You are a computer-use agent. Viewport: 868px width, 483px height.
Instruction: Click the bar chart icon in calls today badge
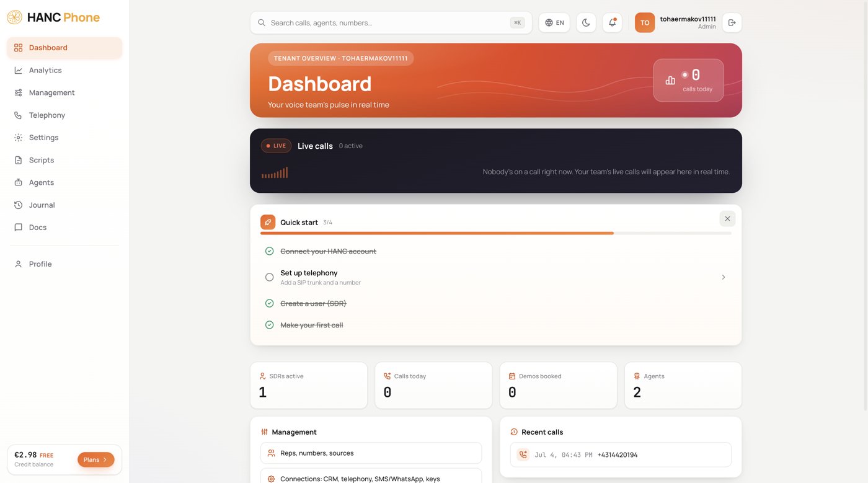point(670,80)
